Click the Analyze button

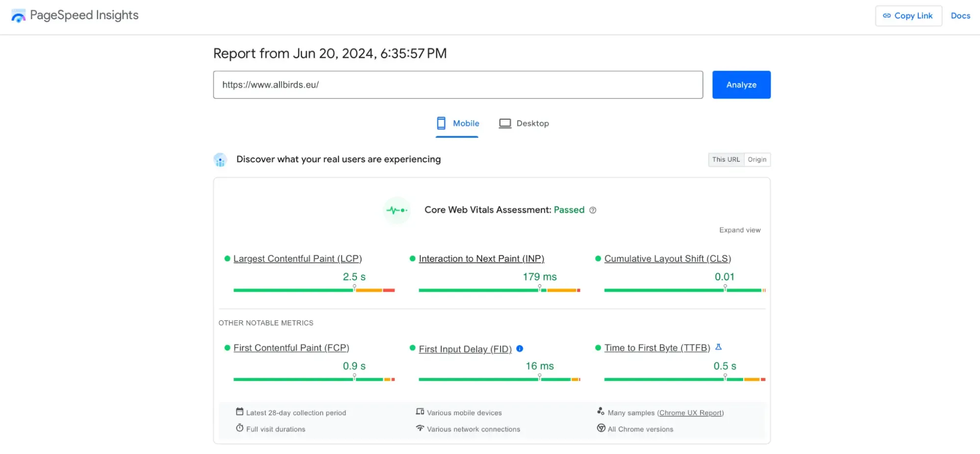[x=741, y=85]
